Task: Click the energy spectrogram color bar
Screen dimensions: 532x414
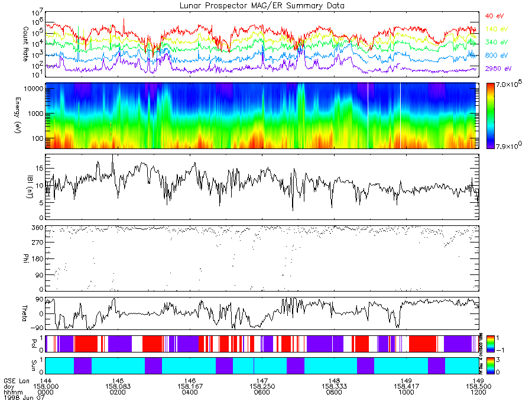Action: (490, 116)
